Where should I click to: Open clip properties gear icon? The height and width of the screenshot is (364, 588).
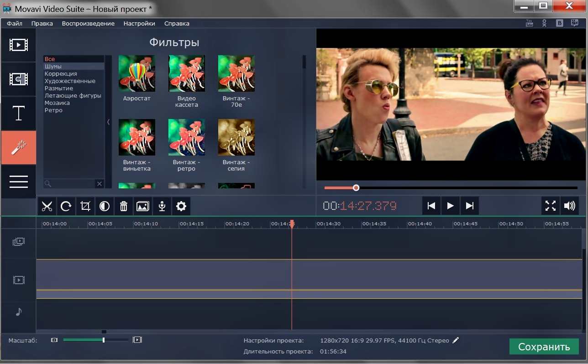coord(181,206)
